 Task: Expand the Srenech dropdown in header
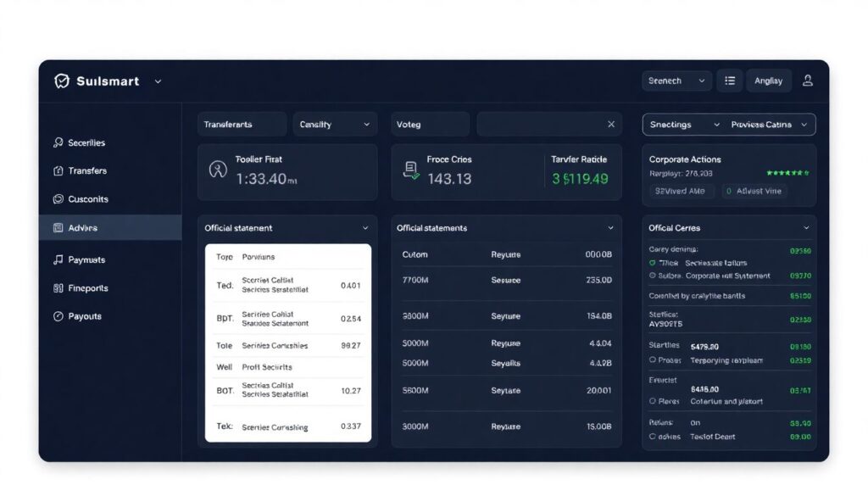pyautogui.click(x=676, y=81)
